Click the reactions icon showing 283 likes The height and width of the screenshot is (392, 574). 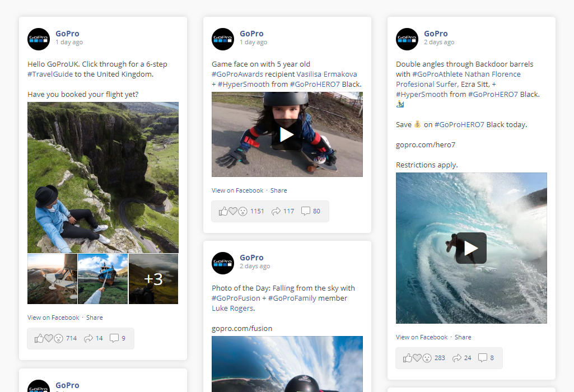[x=417, y=358]
